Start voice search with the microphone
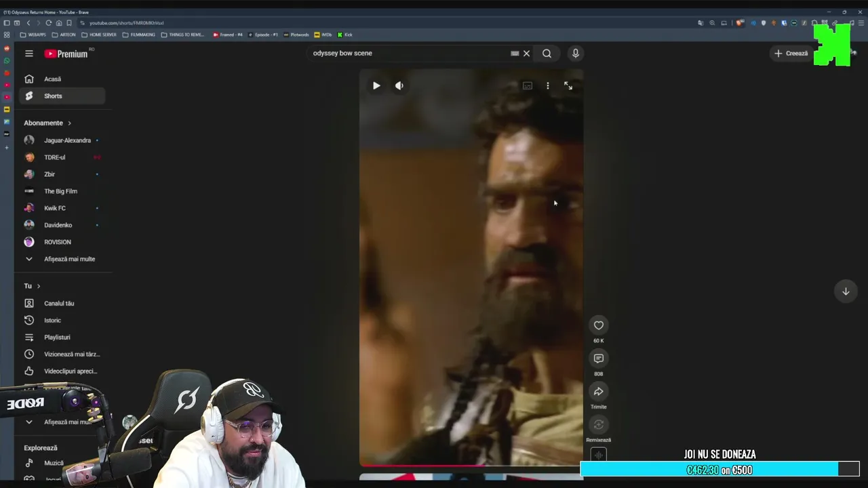The height and width of the screenshot is (488, 868). tap(575, 54)
